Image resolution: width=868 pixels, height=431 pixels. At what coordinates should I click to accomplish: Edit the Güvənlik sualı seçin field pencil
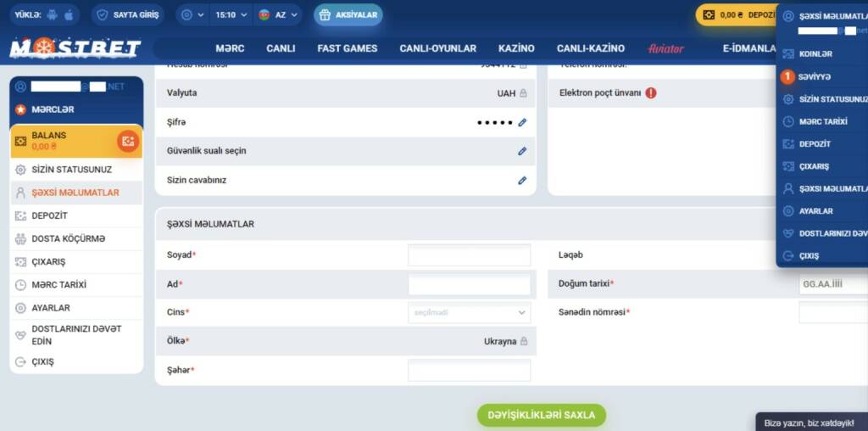click(522, 151)
